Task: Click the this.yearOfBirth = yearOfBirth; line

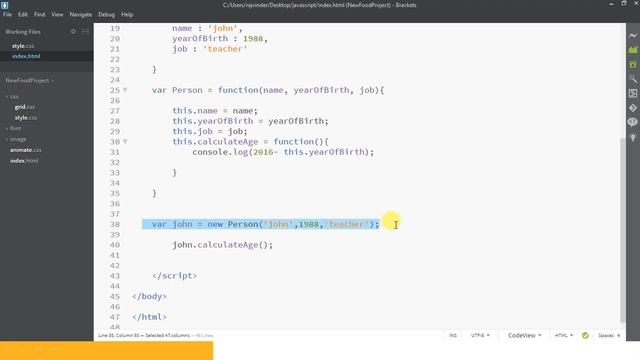Action: [250, 121]
